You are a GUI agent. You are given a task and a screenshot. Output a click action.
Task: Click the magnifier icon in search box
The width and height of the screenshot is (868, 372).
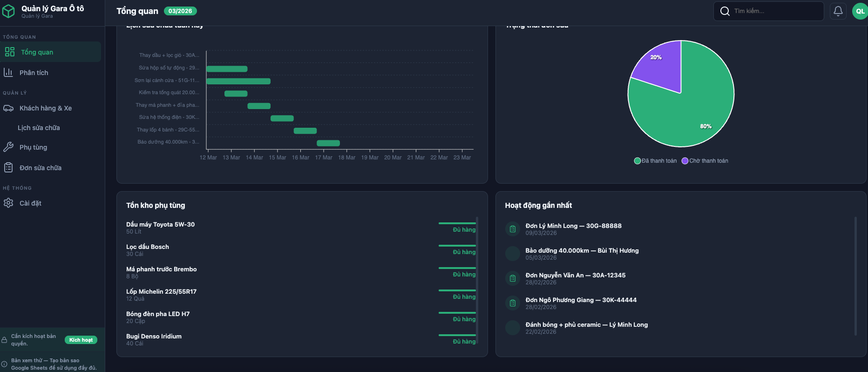click(725, 11)
